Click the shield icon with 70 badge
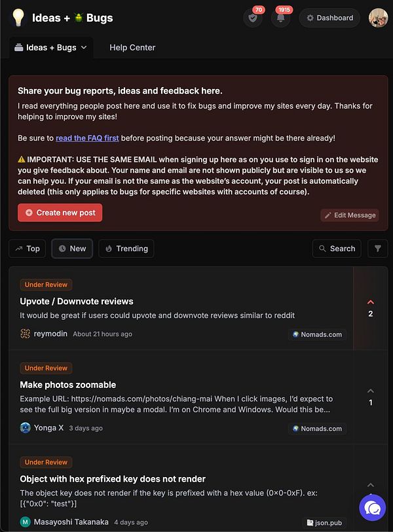 click(x=252, y=18)
